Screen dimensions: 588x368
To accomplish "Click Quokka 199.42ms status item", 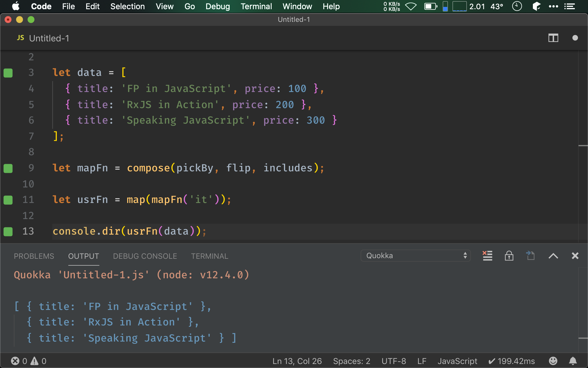I will 511,361.
